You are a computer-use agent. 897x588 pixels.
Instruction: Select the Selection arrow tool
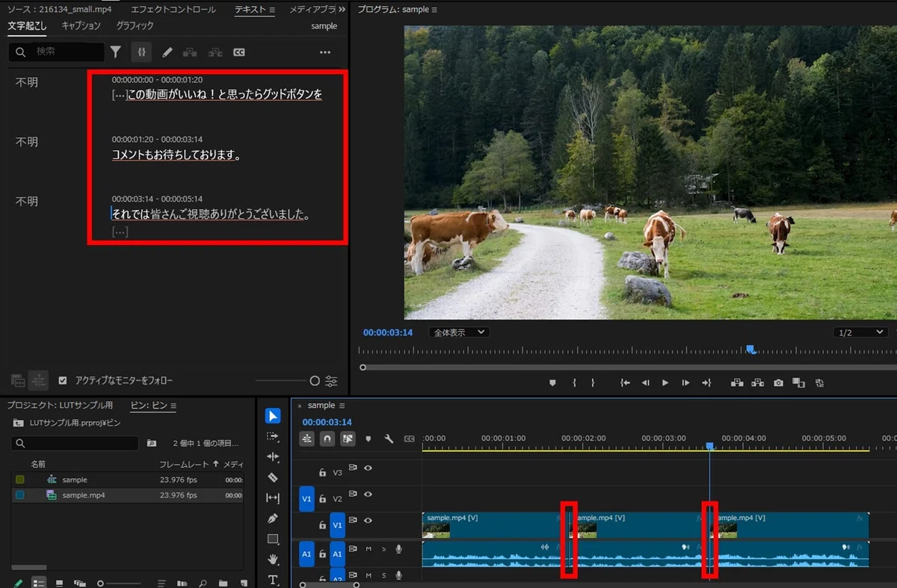[273, 416]
